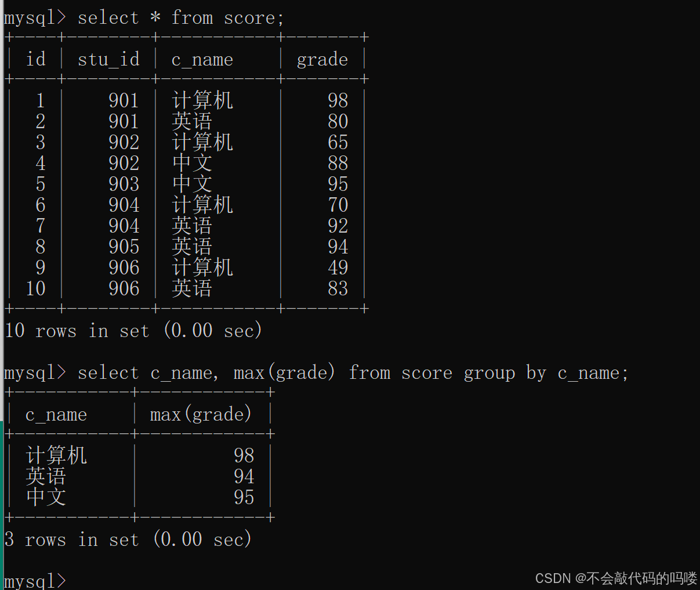Select grade value 65 in row 3

338,142
